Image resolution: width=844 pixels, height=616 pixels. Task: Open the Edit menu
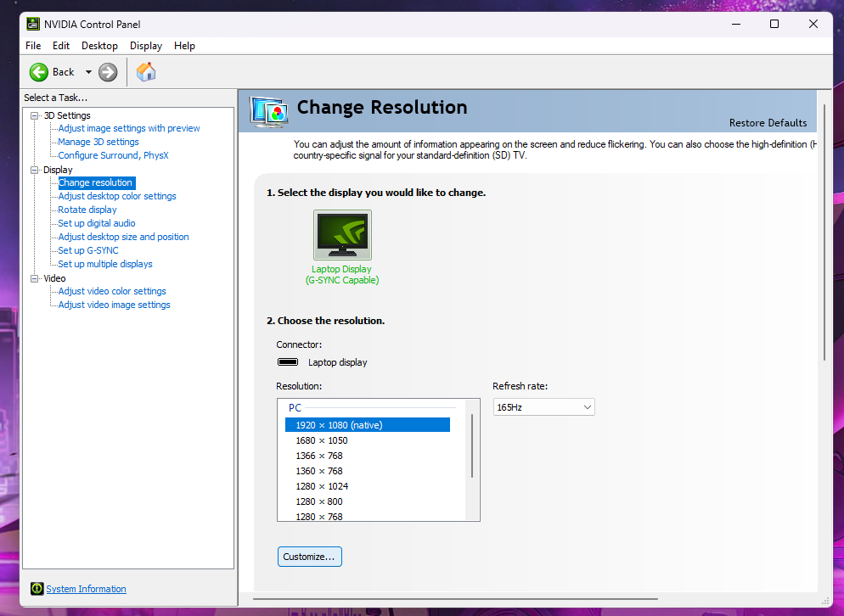tap(61, 46)
